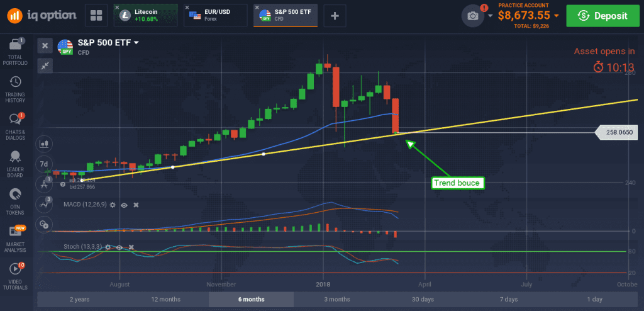Open the Stoch settings gear

click(x=108, y=247)
